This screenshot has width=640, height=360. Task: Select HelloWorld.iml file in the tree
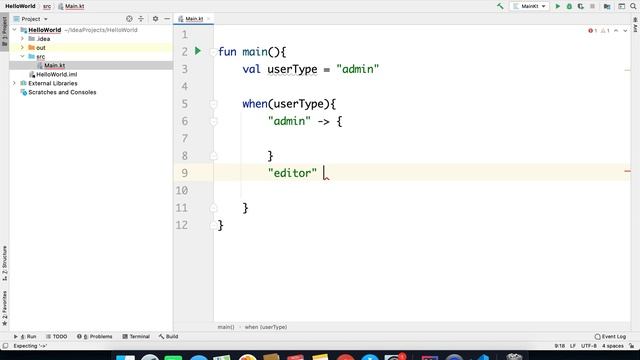pos(56,74)
